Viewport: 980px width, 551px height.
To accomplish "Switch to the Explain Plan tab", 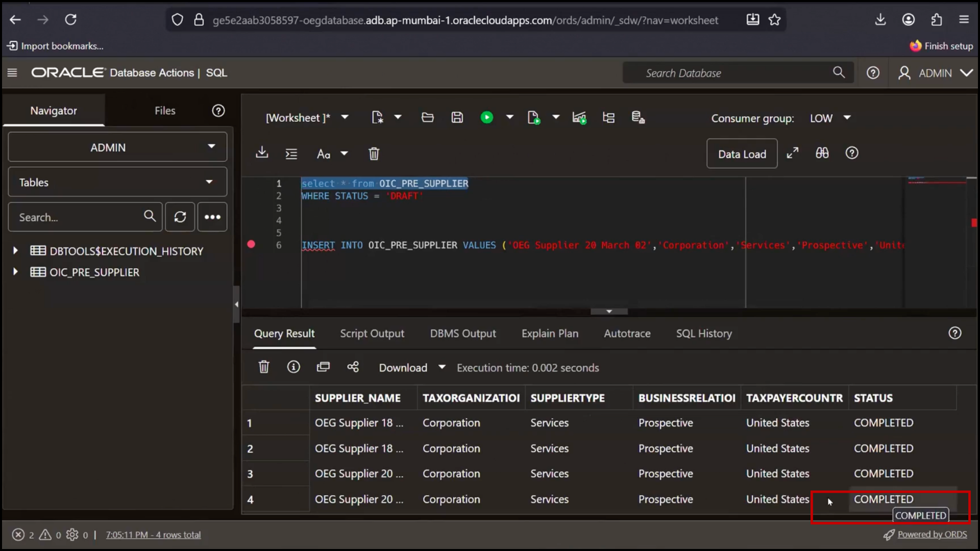I will tap(550, 334).
